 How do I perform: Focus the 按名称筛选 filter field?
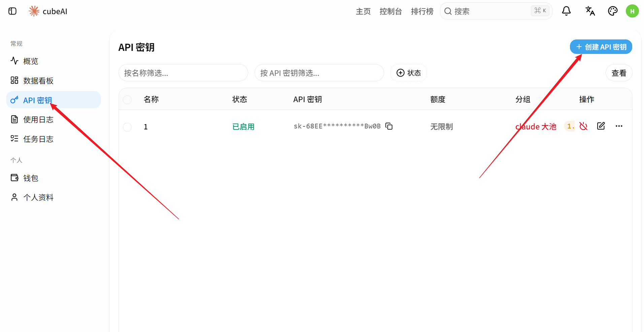coord(183,73)
